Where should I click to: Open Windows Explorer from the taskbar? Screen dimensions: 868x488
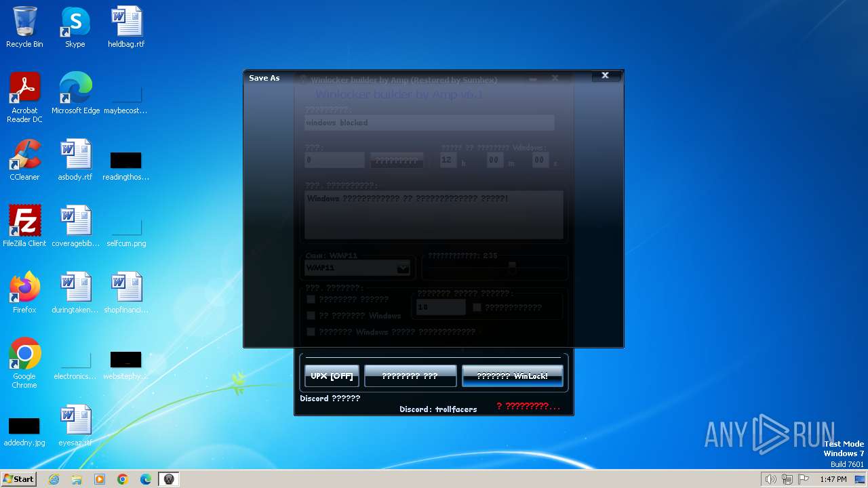(x=77, y=479)
